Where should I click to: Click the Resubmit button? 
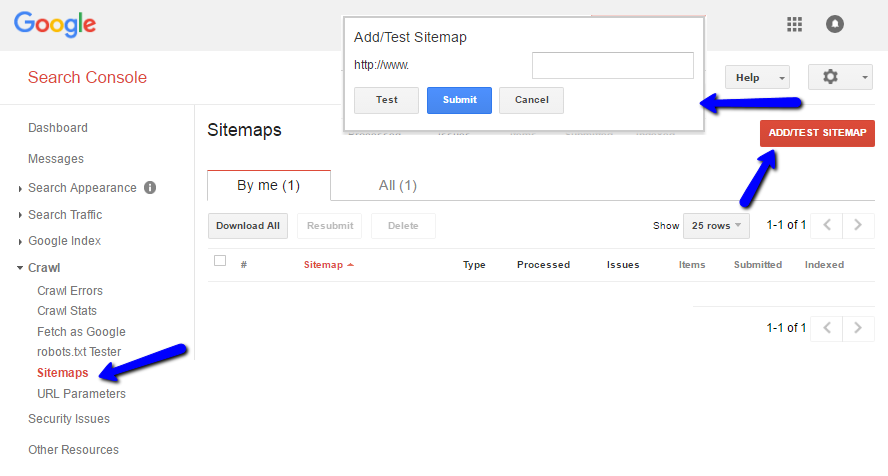[x=330, y=226]
